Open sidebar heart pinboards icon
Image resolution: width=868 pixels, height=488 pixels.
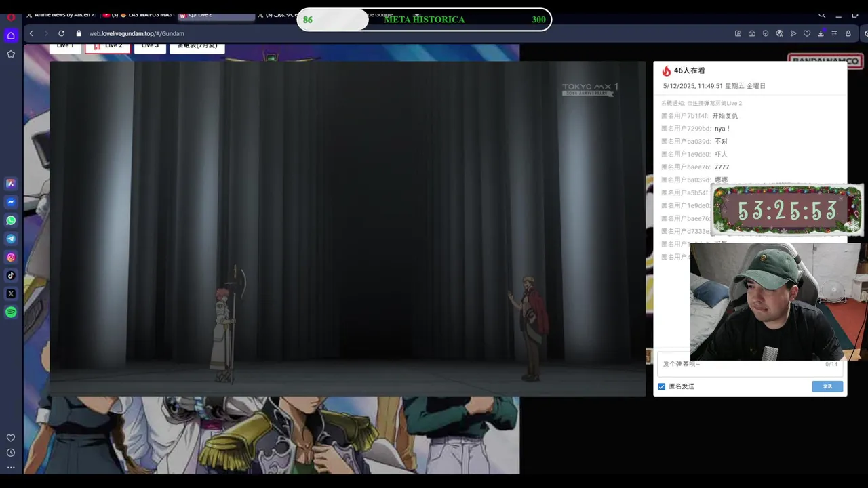pyautogui.click(x=11, y=438)
